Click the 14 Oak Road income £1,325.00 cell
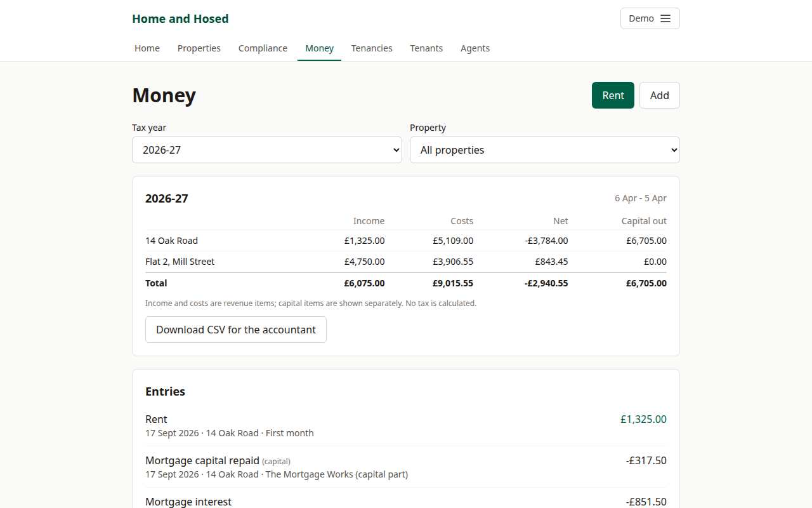Viewport: 812px width, 508px height. (x=364, y=241)
